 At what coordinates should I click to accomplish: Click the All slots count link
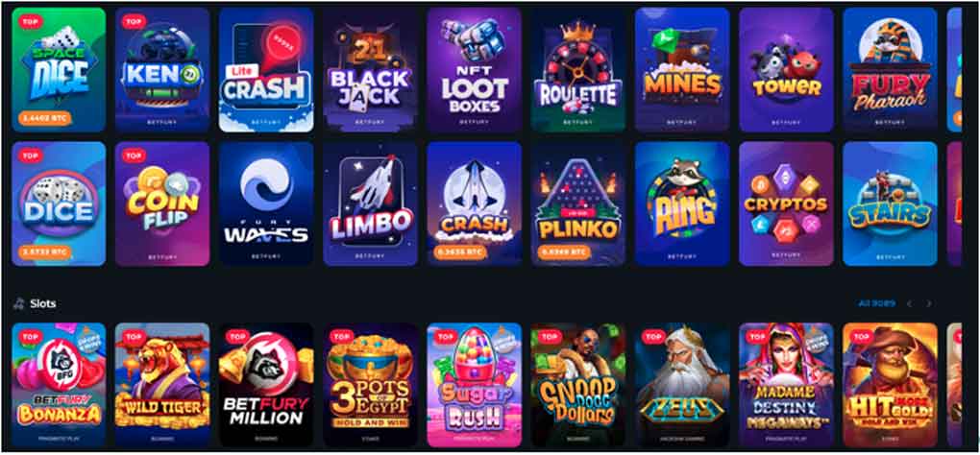coord(876,303)
